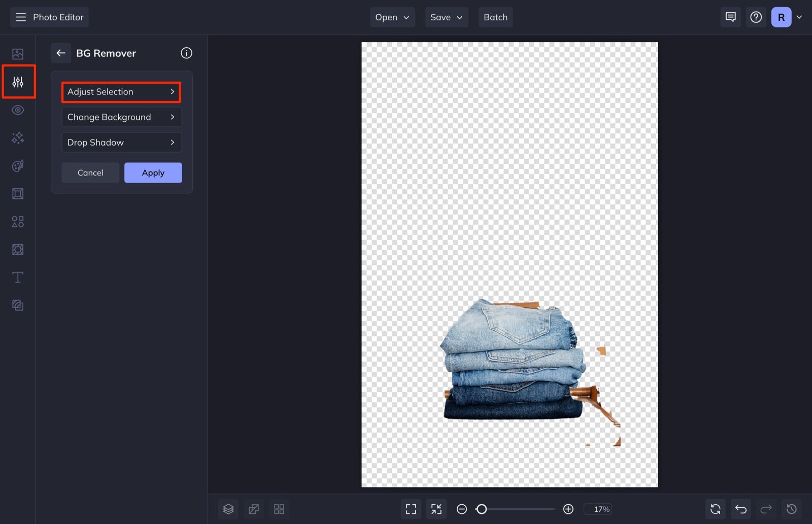
Task: Open the paint palette touch-up tool
Action: click(x=18, y=165)
